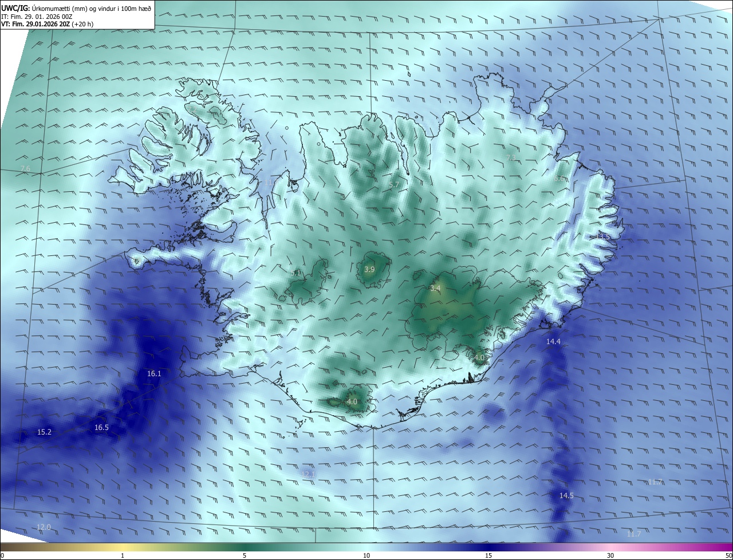733x560 pixels.
Task: Click the 50 tick on the color scale
Action: click(x=728, y=555)
